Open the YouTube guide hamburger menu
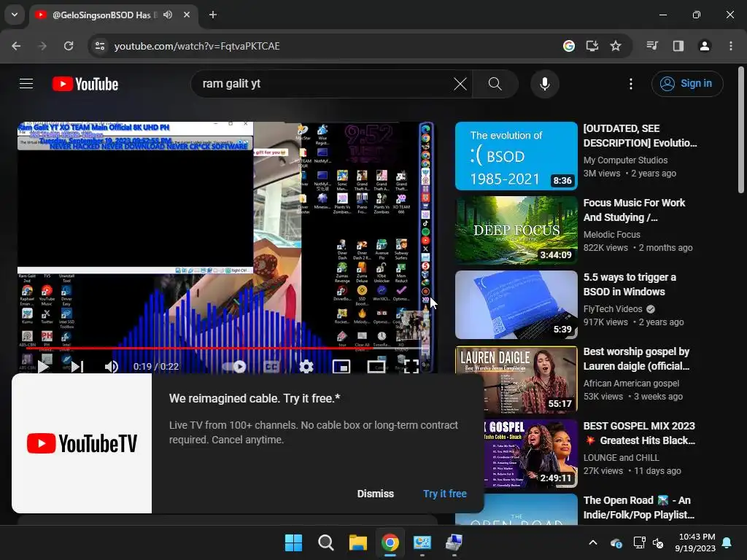This screenshot has width=747, height=560. coord(26,84)
